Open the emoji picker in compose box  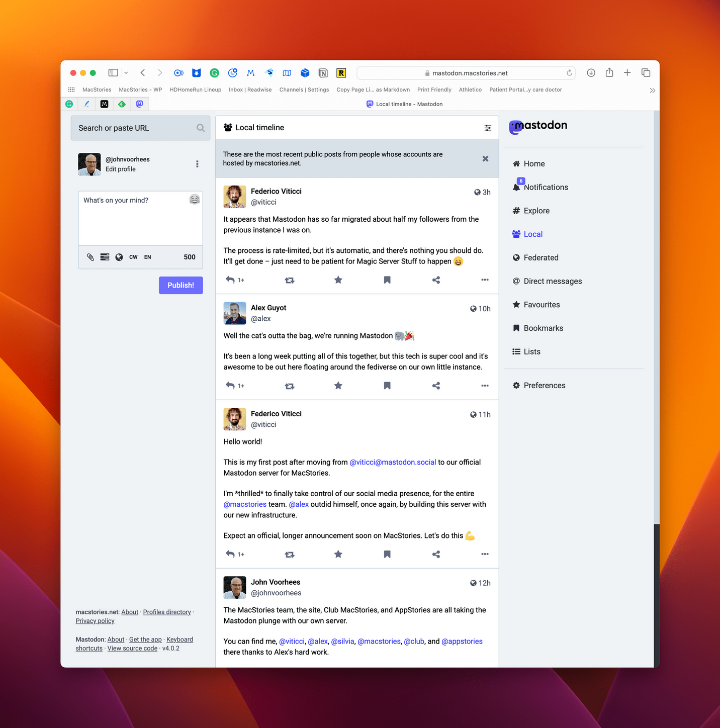tap(195, 200)
